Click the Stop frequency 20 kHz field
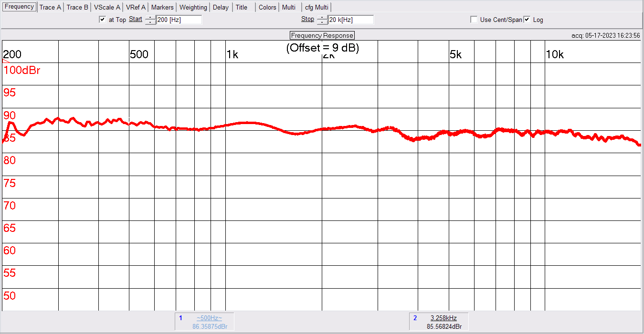Image resolution: width=644 pixels, height=334 pixels. coord(350,20)
